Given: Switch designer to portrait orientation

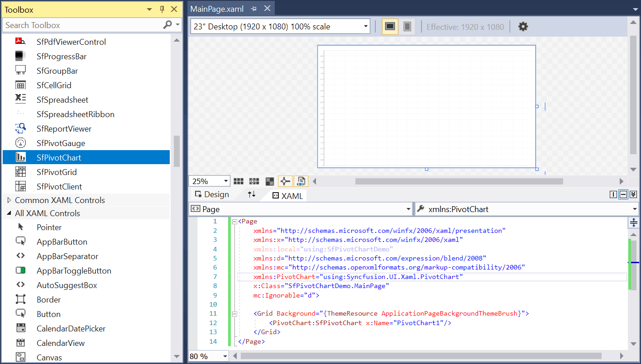Looking at the screenshot, I should click(407, 27).
